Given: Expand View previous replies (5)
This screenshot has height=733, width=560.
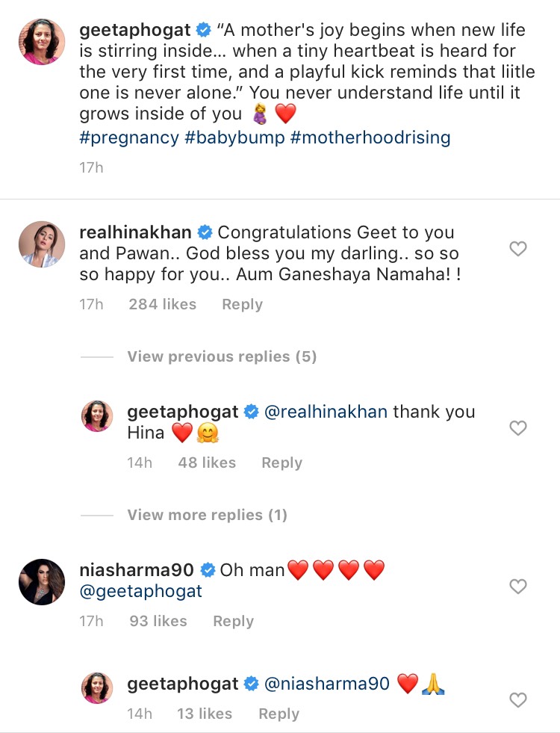Looking at the screenshot, I should pyautogui.click(x=222, y=356).
